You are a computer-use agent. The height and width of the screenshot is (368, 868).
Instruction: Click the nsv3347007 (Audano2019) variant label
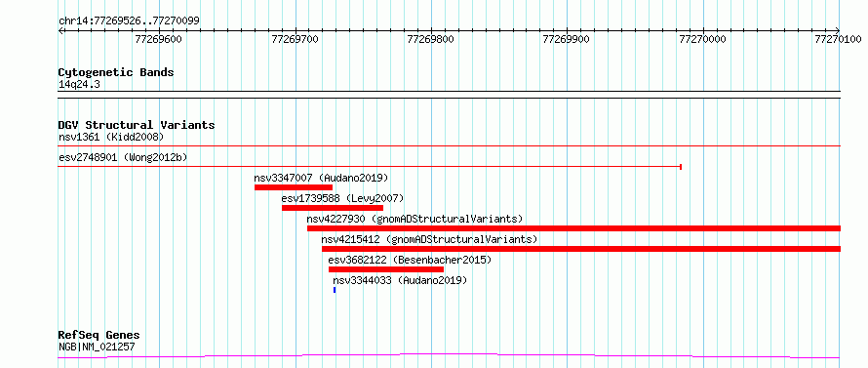point(321,179)
